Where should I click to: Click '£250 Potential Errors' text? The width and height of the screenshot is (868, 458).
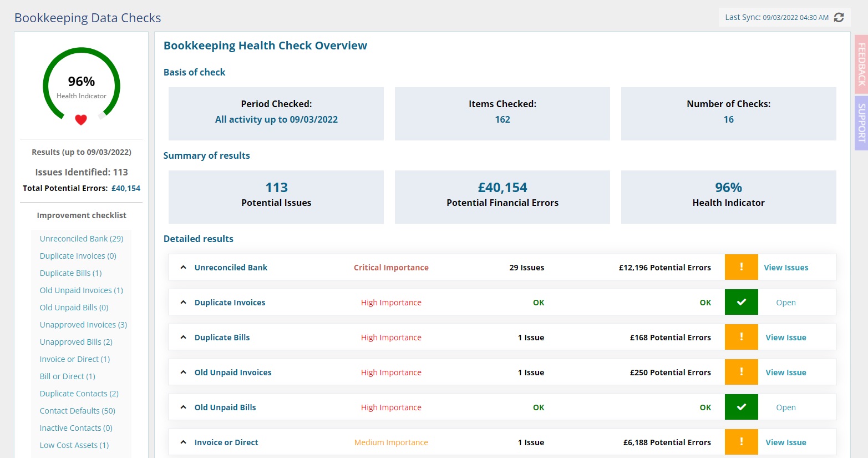[671, 373]
